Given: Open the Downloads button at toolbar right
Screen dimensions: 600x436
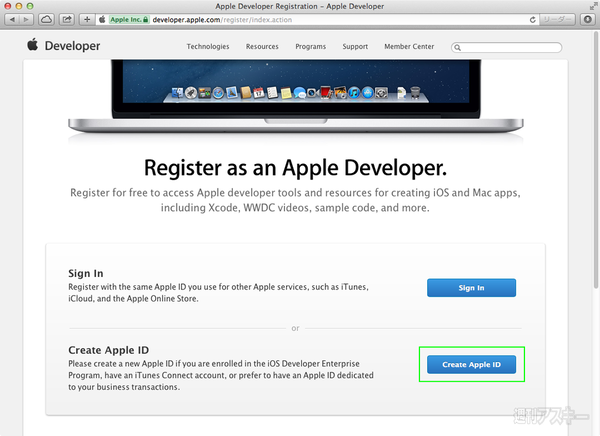Looking at the screenshot, I should point(588,19).
